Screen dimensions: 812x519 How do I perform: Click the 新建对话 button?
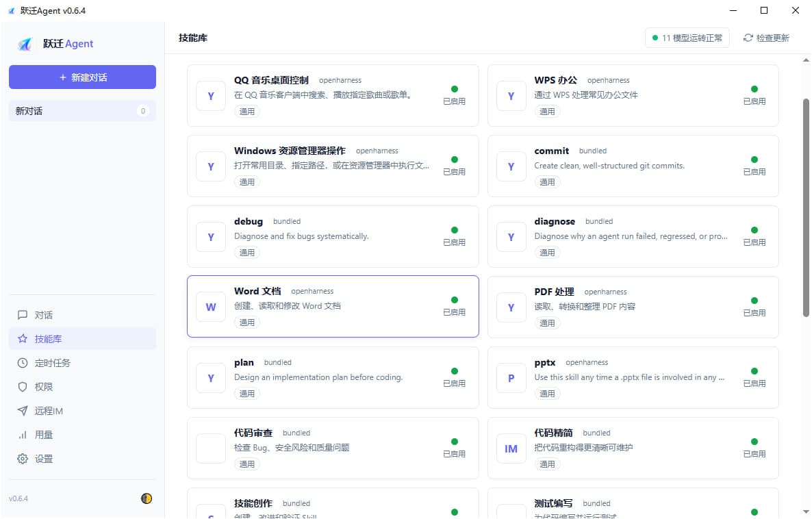pyautogui.click(x=82, y=77)
